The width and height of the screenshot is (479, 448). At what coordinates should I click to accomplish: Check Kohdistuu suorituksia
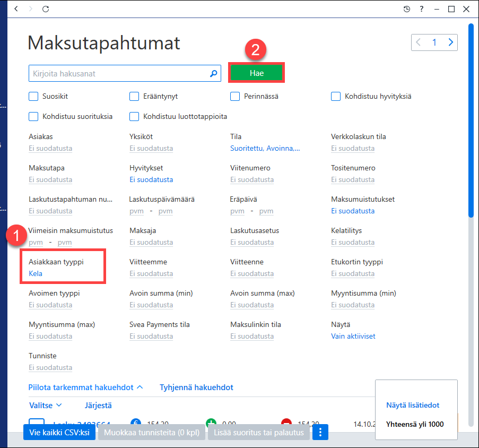(x=33, y=116)
